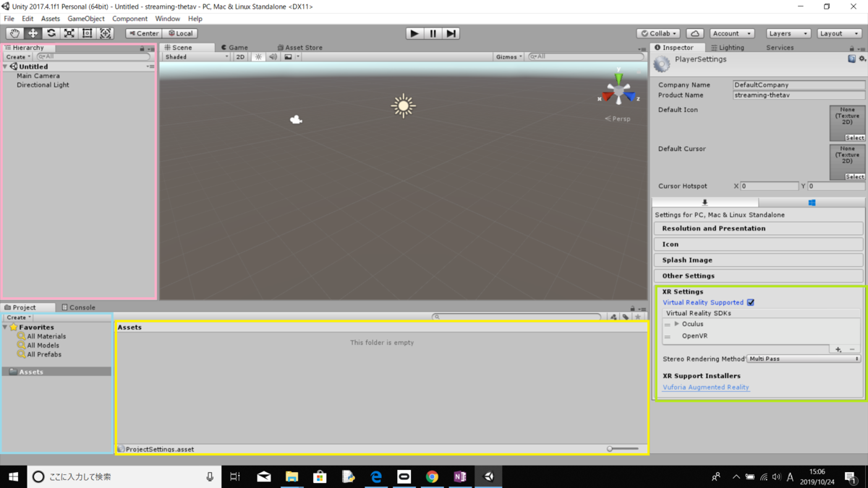The height and width of the screenshot is (488, 868).
Task: Switch to the Game tab
Action: [x=234, y=47]
